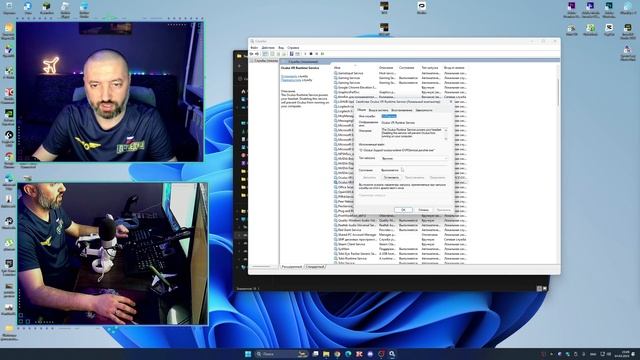Click the taskbar search box
The image size is (640, 360).
pyautogui.click(x=282, y=354)
